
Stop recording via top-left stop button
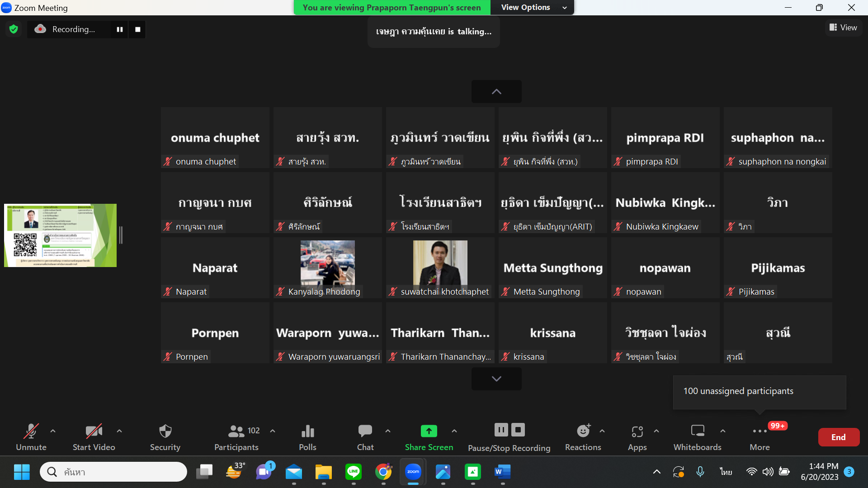click(138, 29)
